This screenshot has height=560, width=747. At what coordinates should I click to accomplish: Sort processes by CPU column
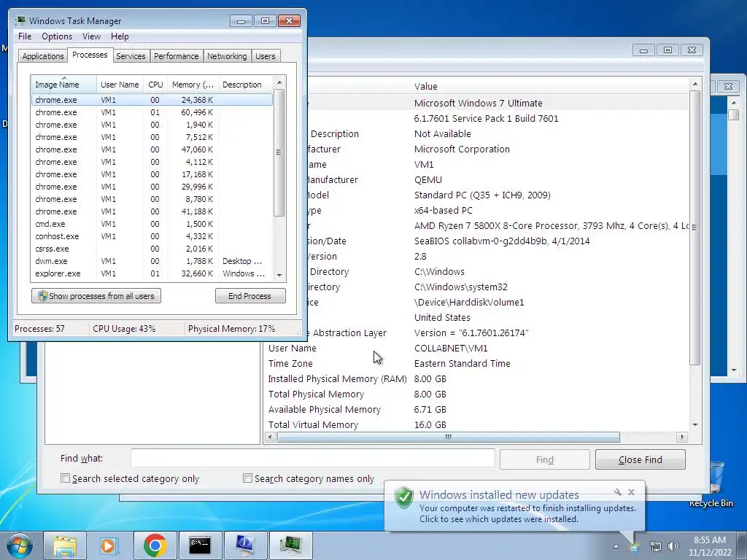point(155,85)
